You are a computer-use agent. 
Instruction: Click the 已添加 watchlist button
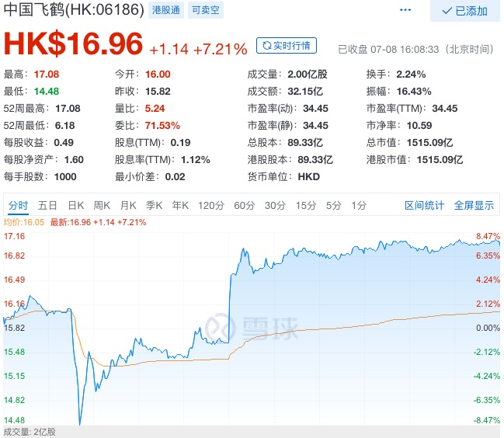(464, 11)
